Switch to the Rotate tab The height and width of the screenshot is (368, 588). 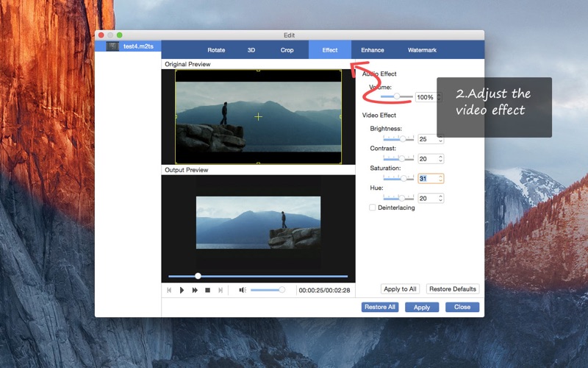(x=216, y=50)
